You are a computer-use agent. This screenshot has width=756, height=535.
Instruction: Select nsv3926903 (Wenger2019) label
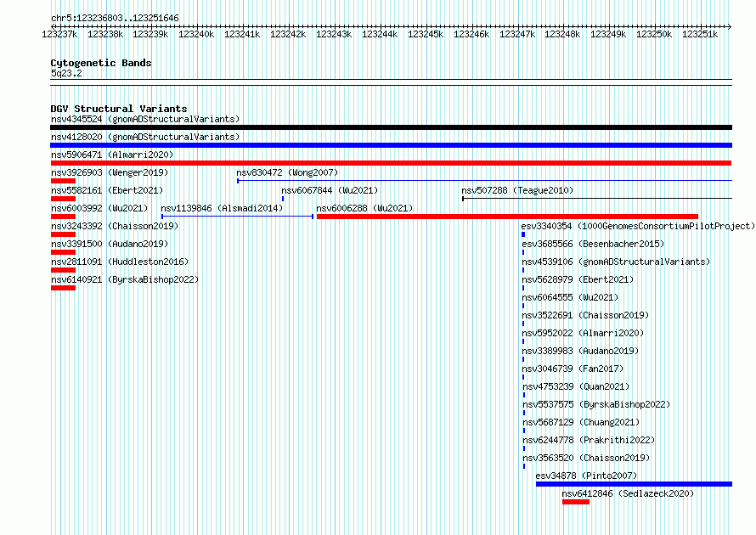click(110, 172)
